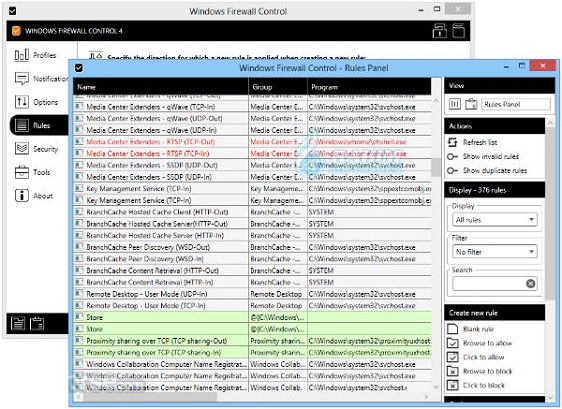The height and width of the screenshot is (409, 562).
Task: Toggle Show duplicate rules
Action: click(487, 171)
